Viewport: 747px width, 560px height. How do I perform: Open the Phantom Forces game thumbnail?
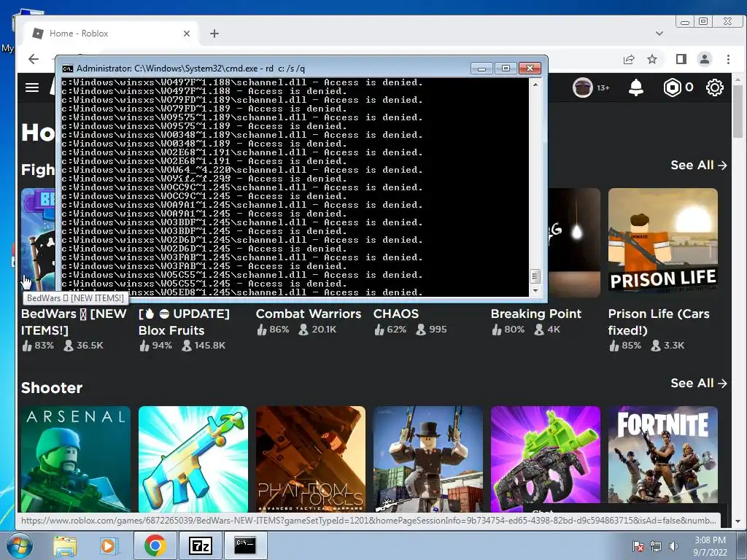point(311,459)
